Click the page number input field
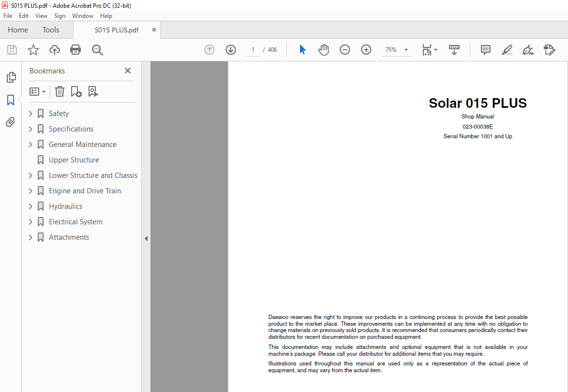This screenshot has height=392, width=568. tap(253, 50)
